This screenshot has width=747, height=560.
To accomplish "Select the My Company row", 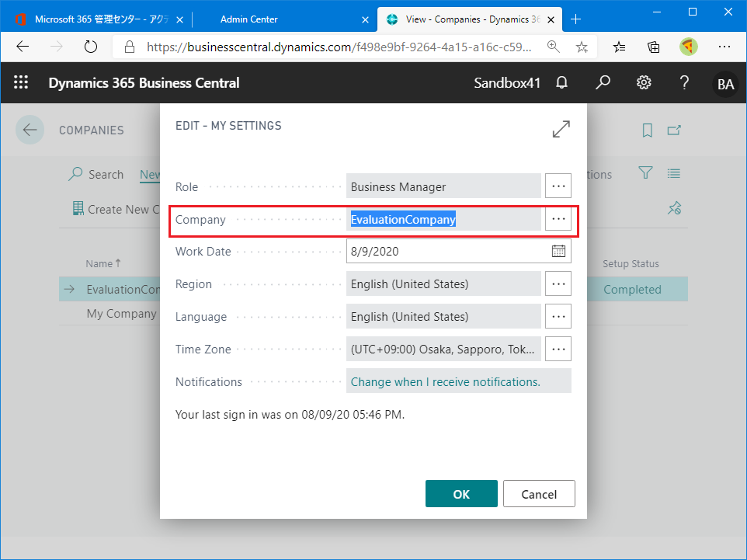I will (x=121, y=314).
